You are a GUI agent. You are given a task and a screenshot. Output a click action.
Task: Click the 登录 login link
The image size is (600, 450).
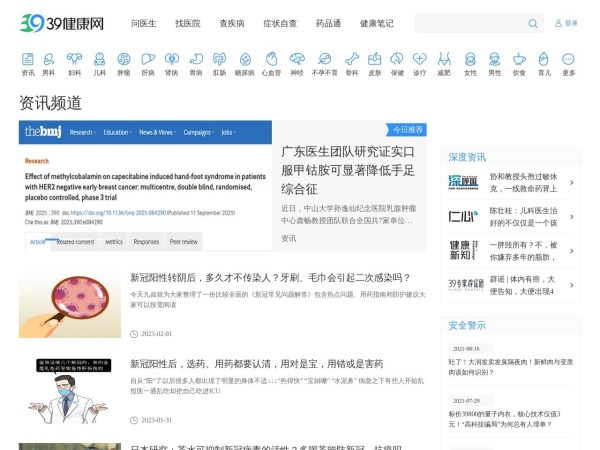pyautogui.click(x=570, y=23)
